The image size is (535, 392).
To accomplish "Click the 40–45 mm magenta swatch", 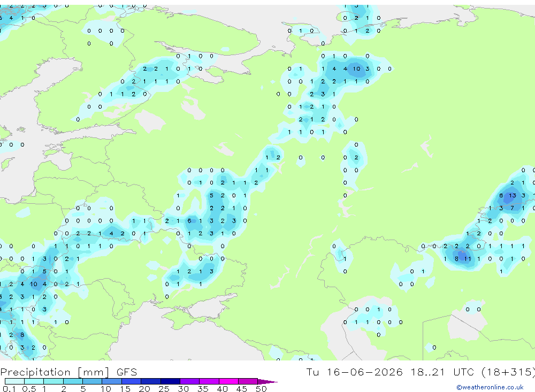I will point(229,381).
